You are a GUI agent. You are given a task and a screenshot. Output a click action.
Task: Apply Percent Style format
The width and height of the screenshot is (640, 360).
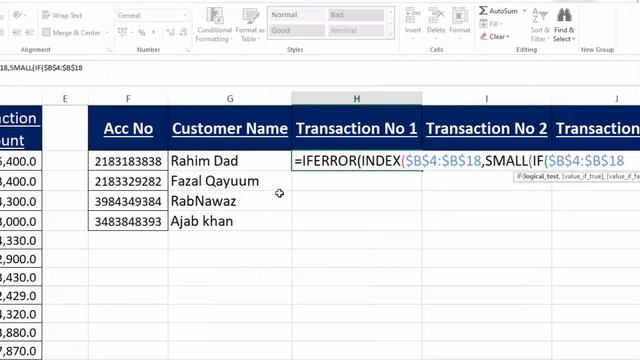tap(142, 32)
